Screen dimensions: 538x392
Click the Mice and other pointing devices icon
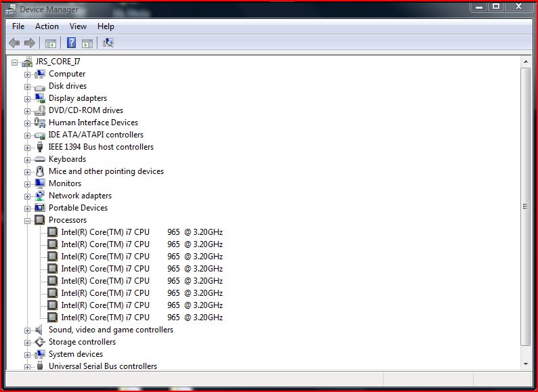pyautogui.click(x=40, y=171)
